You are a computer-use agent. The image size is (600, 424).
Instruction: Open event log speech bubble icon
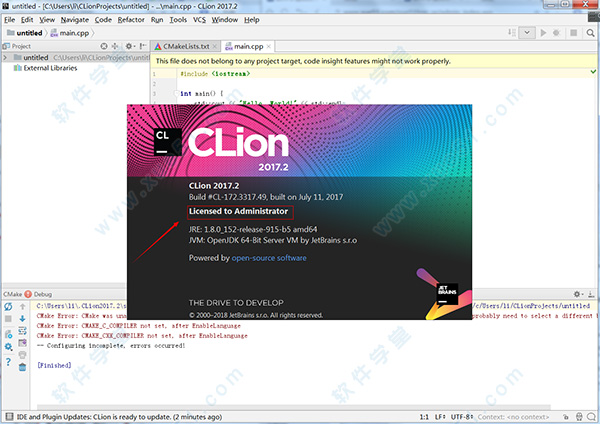point(592,417)
